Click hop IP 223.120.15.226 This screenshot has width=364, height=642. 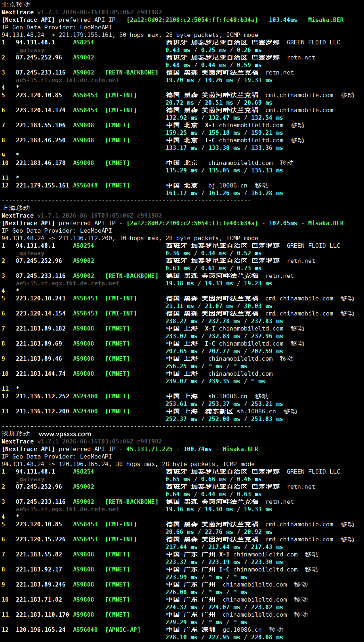coord(41,539)
